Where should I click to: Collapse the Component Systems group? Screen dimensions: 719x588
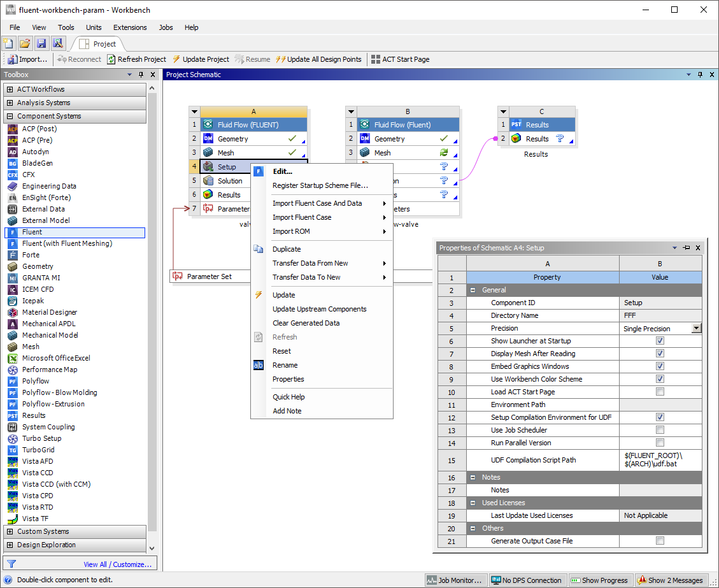pyautogui.click(x=10, y=116)
